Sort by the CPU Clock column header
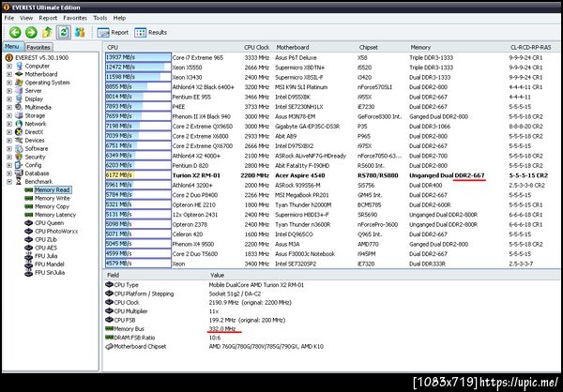 click(256, 48)
